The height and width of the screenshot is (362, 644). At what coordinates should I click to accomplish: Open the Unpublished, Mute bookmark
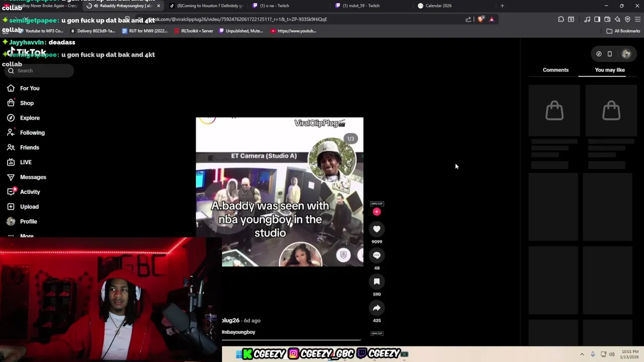[240, 31]
